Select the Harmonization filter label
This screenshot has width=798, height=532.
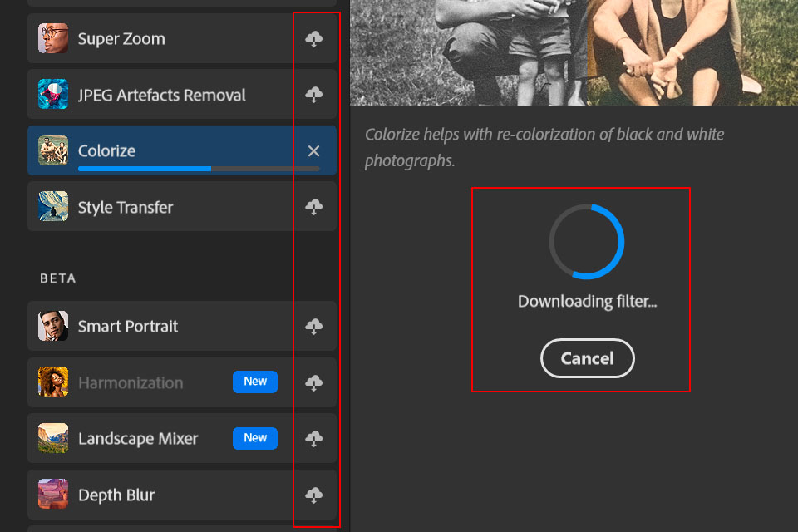(x=131, y=383)
